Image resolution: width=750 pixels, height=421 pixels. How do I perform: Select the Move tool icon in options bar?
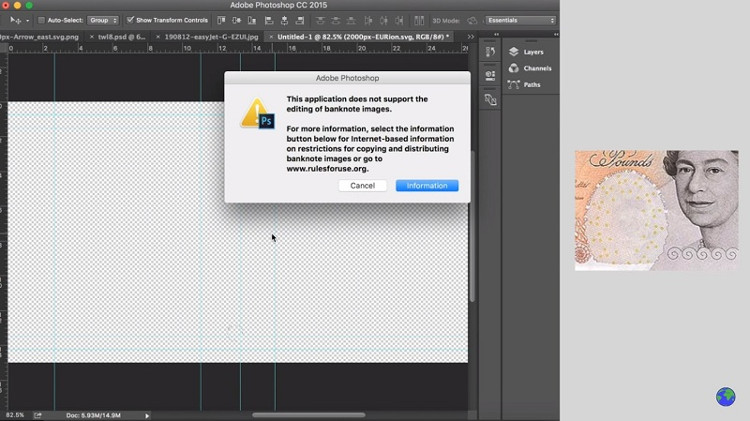(15, 20)
